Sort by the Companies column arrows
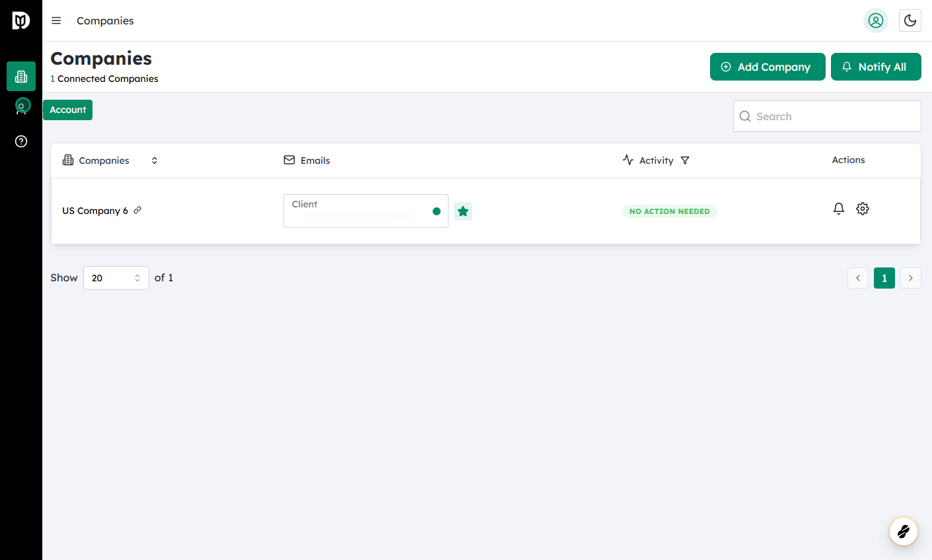Viewport: 932px width, 560px height. click(x=155, y=160)
